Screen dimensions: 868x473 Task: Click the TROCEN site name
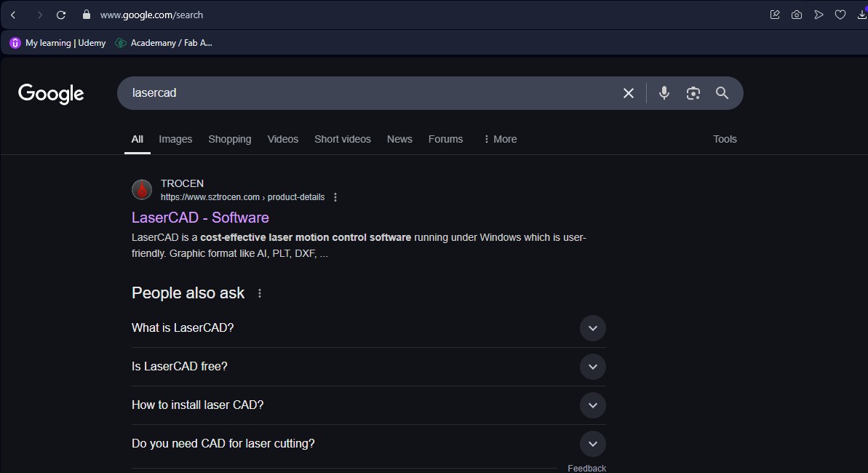coord(182,183)
